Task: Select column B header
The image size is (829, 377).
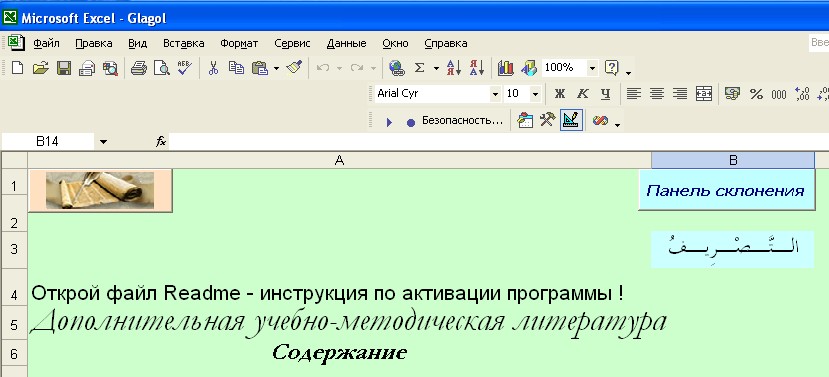Action: pos(733,160)
